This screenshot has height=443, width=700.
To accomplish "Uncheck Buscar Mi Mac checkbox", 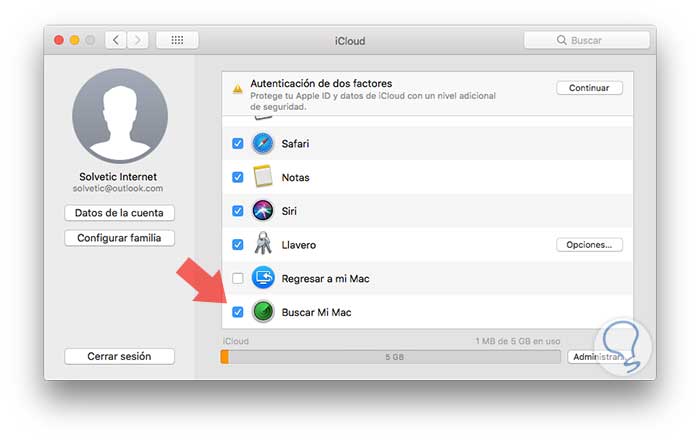I will click(238, 312).
